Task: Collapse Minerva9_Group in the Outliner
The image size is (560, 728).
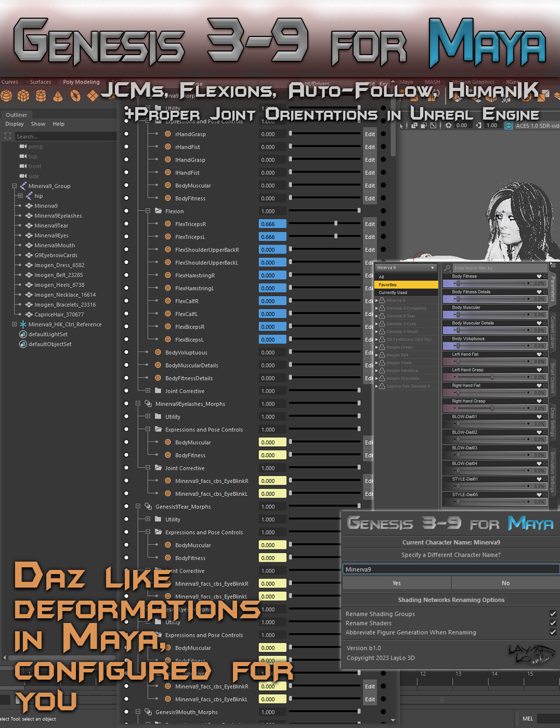Action: tap(15, 186)
